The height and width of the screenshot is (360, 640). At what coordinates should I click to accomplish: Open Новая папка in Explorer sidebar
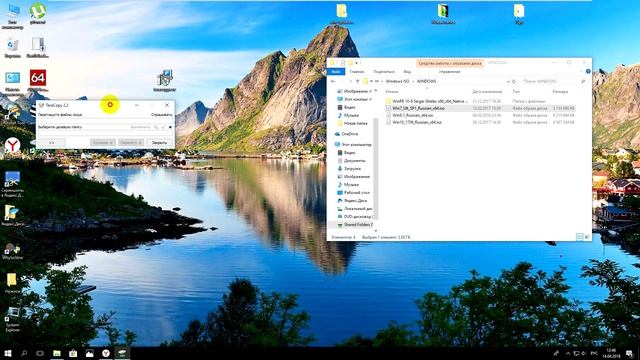click(352, 123)
